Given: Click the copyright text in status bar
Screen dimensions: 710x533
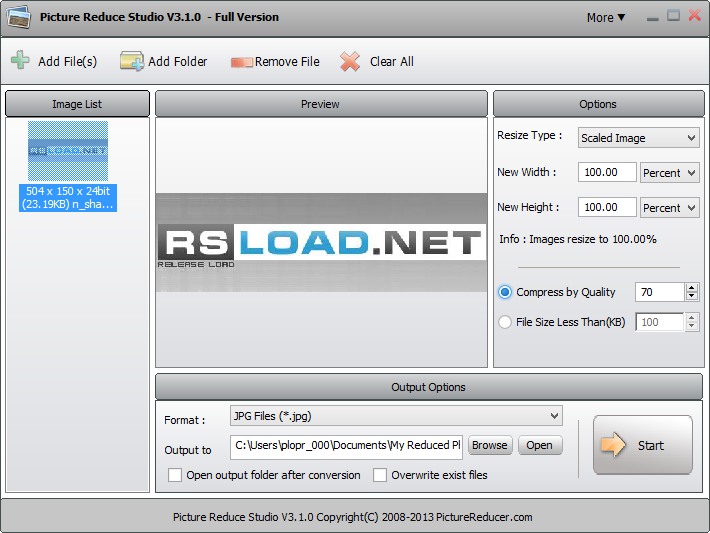Looking at the screenshot, I should [x=352, y=517].
